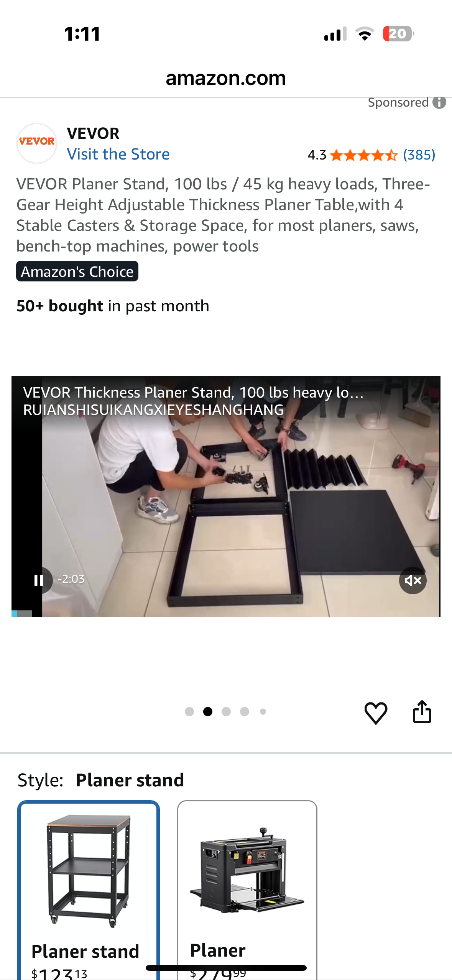Tap the battery indicator in status bar
Viewport: 452px width, 980px height.
coord(398,34)
